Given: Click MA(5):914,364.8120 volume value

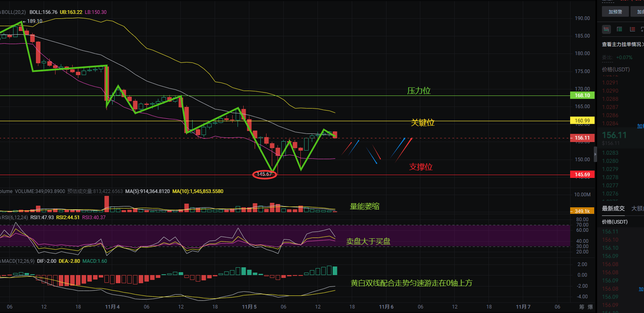Looking at the screenshot, I should (x=147, y=191).
